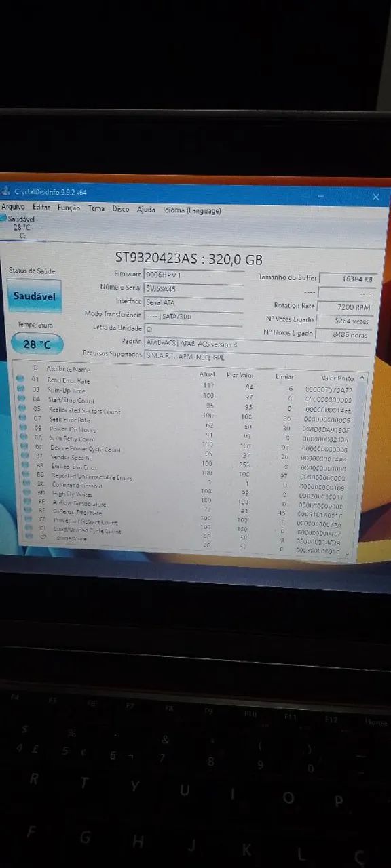Open the Tema menu

tap(96, 208)
